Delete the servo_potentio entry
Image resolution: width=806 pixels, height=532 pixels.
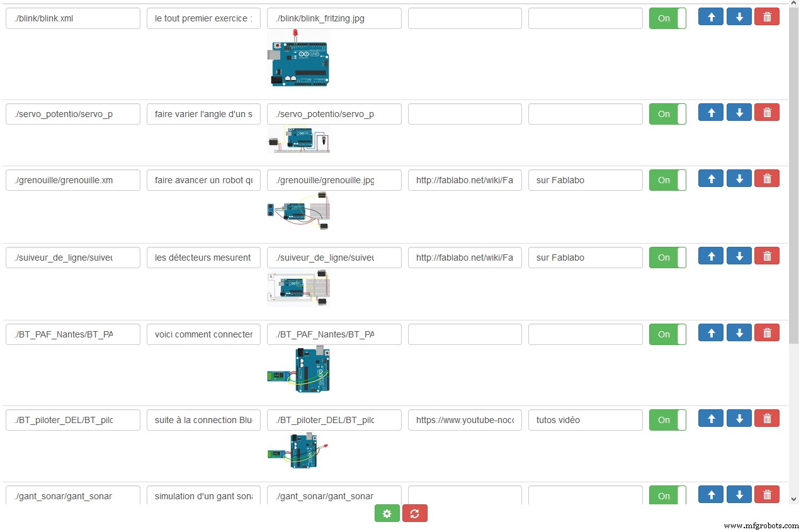pos(766,112)
